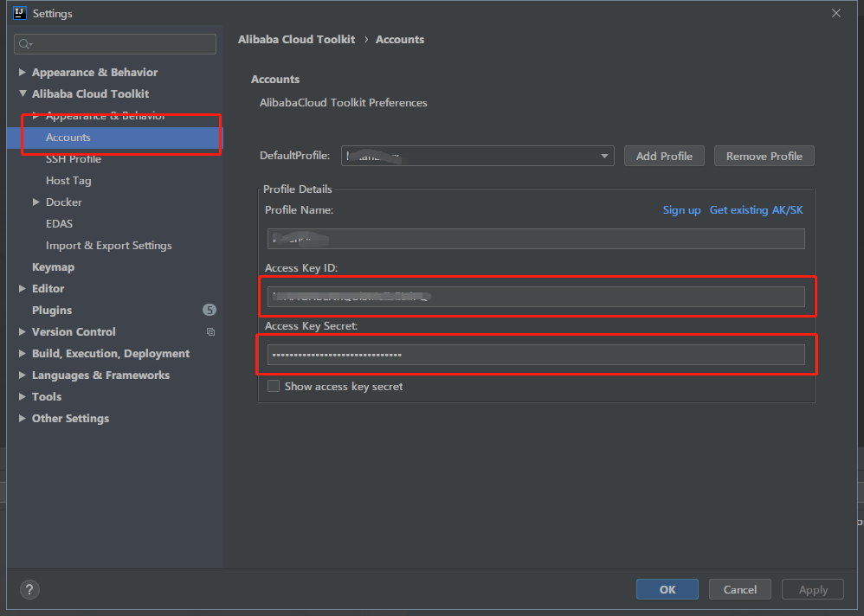
Task: Click the Plugins update count badge
Action: click(x=210, y=310)
